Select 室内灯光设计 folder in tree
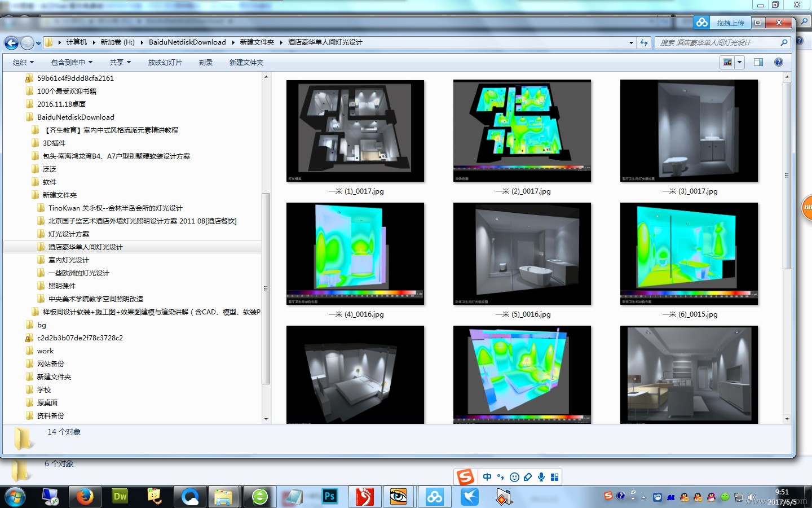Viewport: 812px width, 508px height. coord(68,260)
